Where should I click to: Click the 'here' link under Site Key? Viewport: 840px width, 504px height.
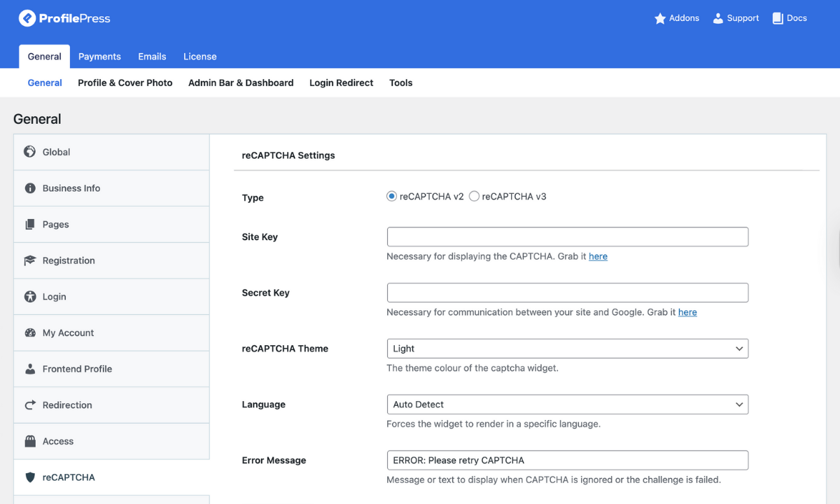[x=598, y=257]
